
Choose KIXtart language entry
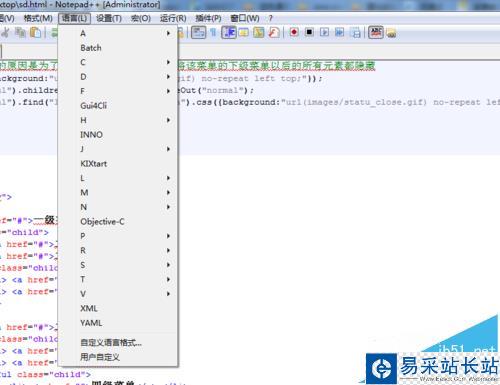[118, 164]
